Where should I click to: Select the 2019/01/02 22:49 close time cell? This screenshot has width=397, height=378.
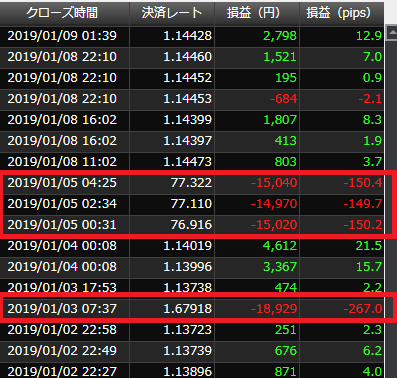62,350
